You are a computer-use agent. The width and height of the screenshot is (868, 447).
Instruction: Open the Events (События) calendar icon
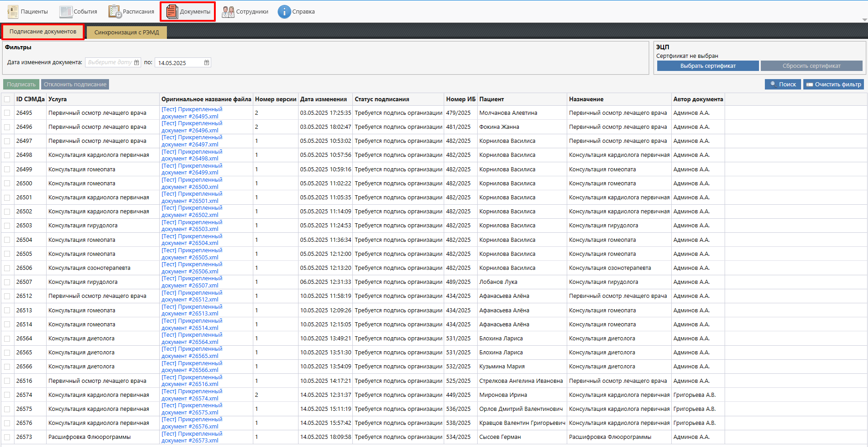click(x=66, y=12)
